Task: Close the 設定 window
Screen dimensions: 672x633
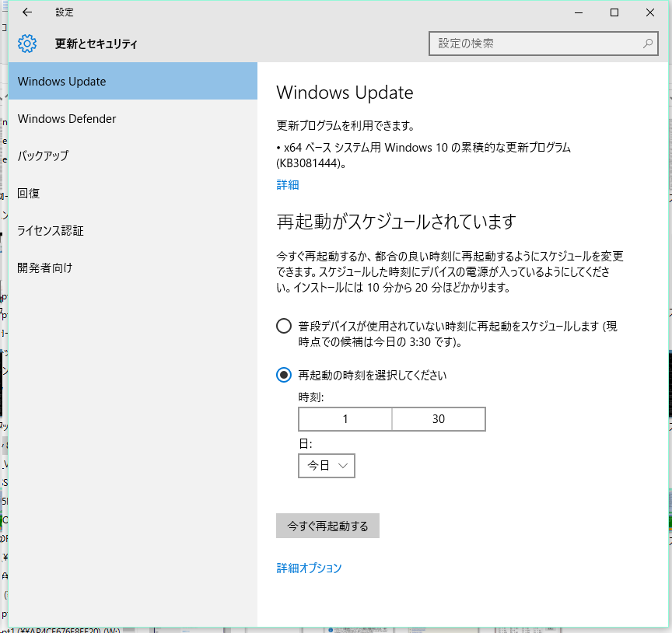Action: 649,12
